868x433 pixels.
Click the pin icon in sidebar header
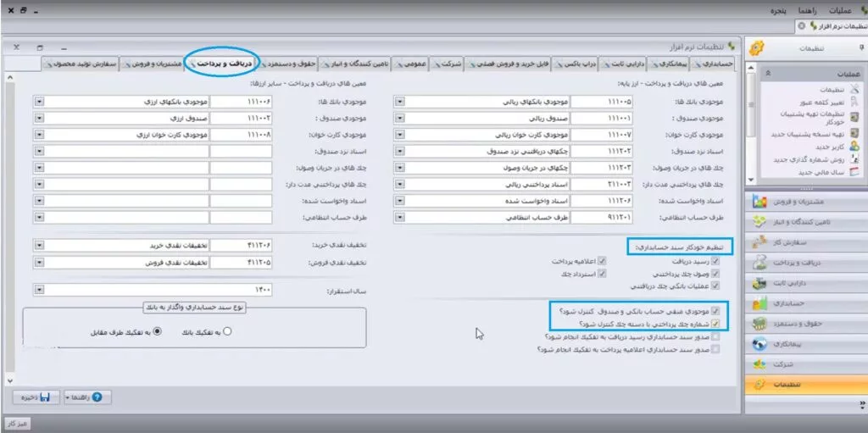[861, 47]
